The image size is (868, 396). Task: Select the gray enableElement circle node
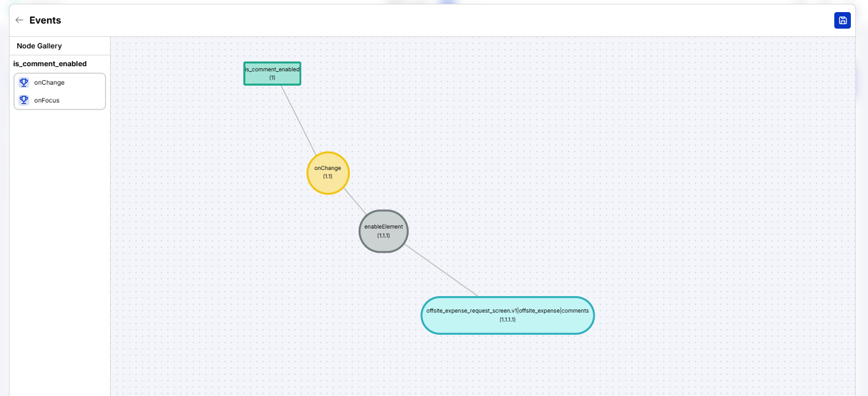[x=383, y=231]
